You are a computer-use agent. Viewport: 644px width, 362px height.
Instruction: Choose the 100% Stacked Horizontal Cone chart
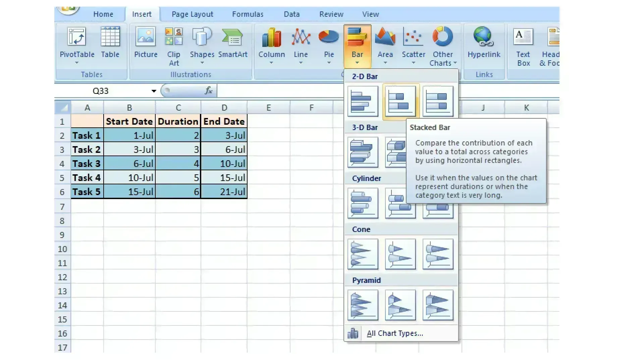tap(438, 254)
